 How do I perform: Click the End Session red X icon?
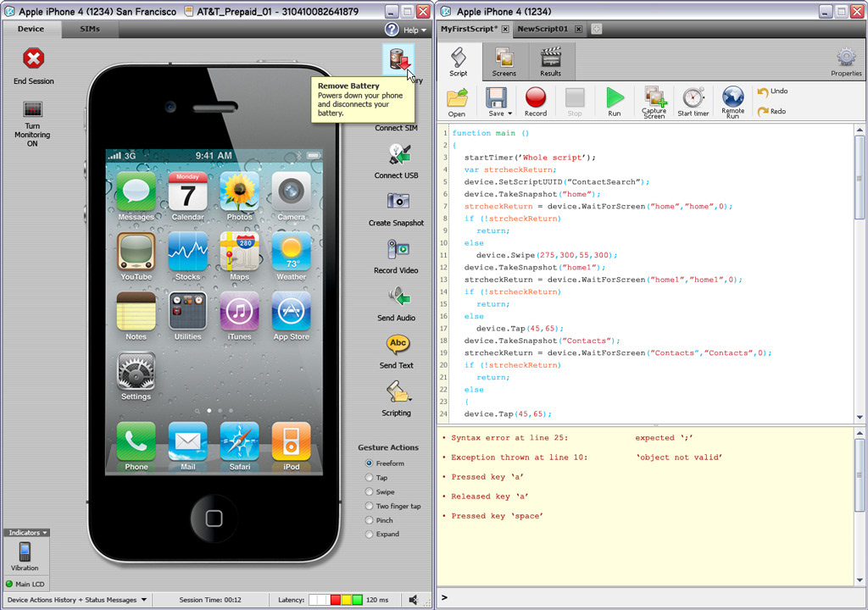coord(33,58)
